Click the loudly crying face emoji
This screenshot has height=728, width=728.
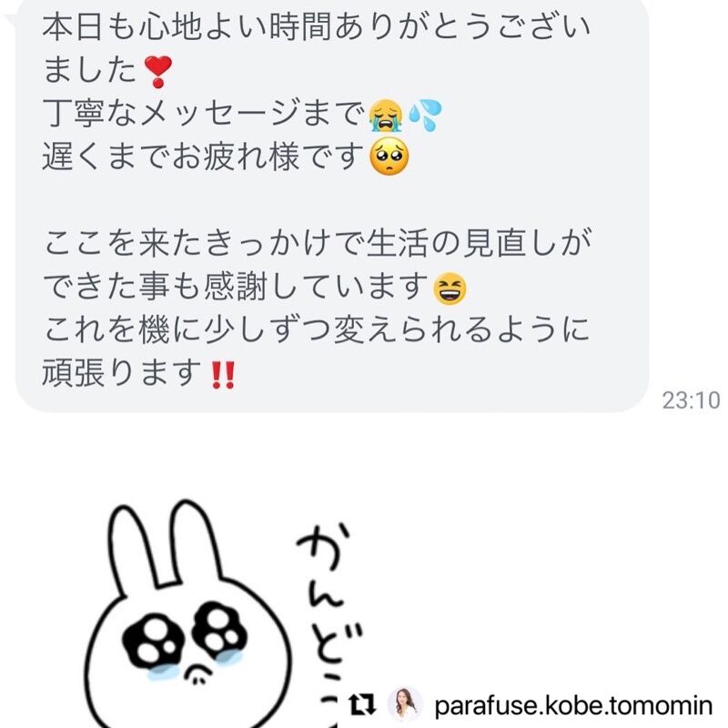coord(385,115)
